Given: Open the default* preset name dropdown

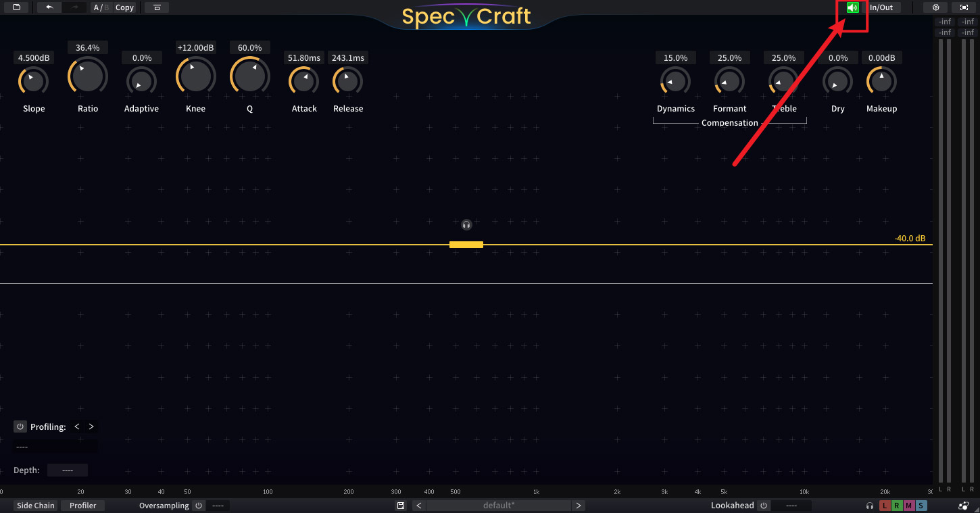Looking at the screenshot, I should [x=499, y=506].
